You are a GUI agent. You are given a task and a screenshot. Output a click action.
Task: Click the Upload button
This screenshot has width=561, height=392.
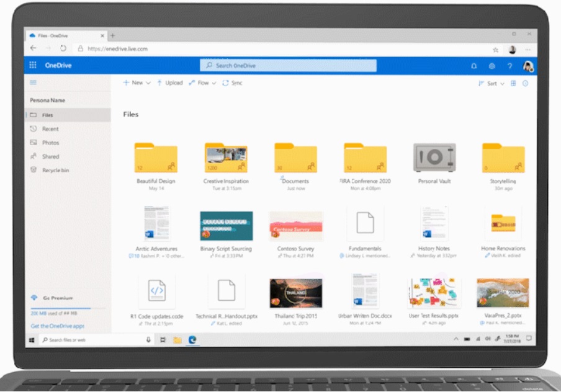tap(169, 83)
